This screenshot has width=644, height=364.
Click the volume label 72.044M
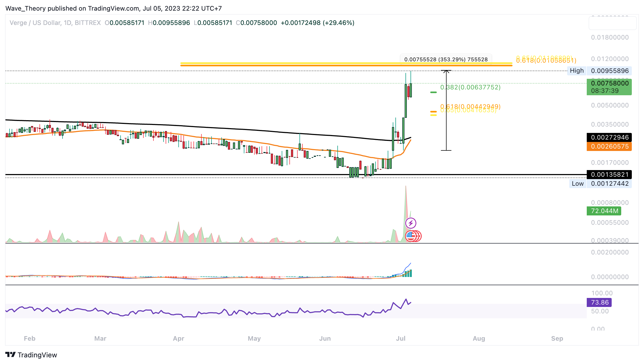click(x=604, y=211)
